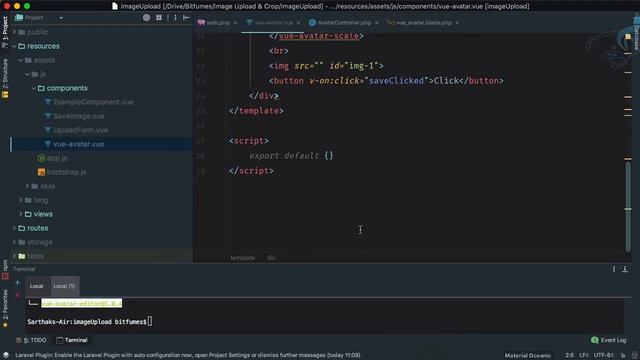Change line separator LF in status bar

pos(584,356)
